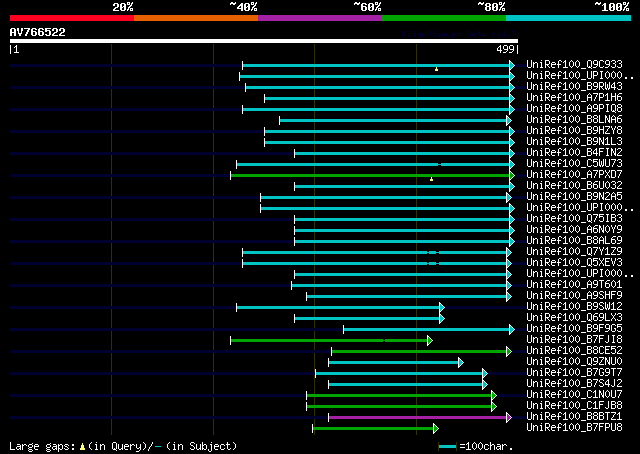Click the =100char. legend text
The image size is (640, 454).
486,446
